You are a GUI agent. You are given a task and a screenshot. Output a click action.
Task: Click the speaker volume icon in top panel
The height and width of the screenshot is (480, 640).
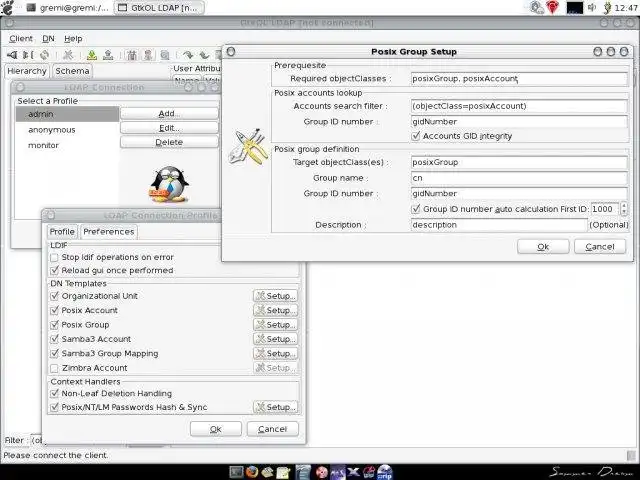click(x=591, y=7)
